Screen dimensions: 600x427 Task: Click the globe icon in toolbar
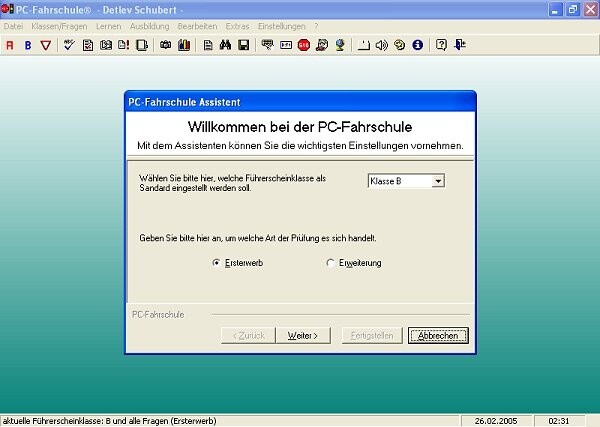click(x=340, y=45)
